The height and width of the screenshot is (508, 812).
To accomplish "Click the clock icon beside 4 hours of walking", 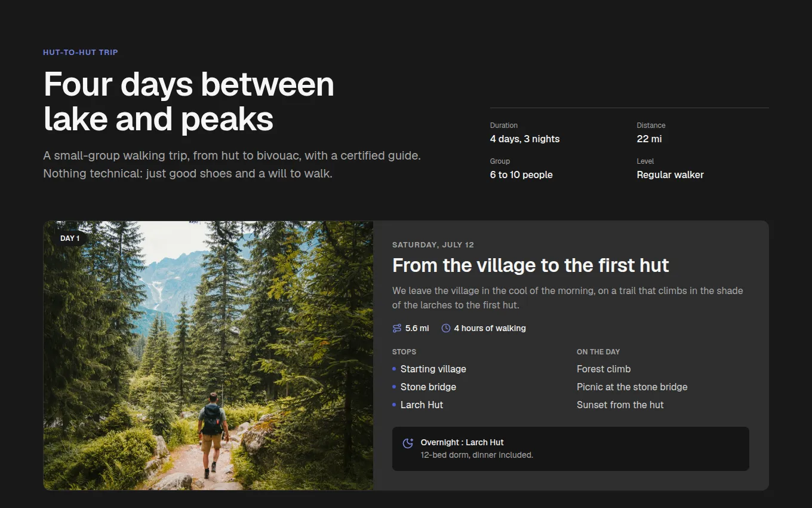I will point(446,328).
